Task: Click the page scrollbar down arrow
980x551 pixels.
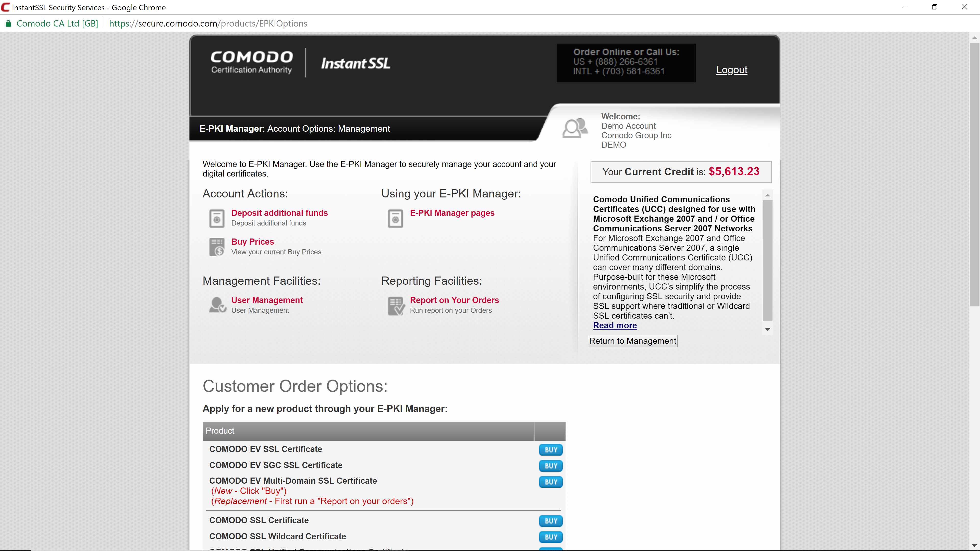Action: 974,546
